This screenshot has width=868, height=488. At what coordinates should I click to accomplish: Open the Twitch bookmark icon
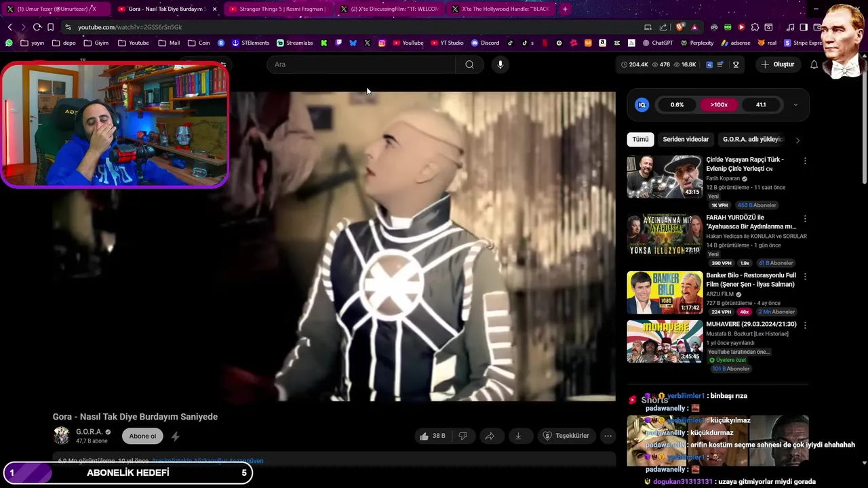tap(339, 43)
